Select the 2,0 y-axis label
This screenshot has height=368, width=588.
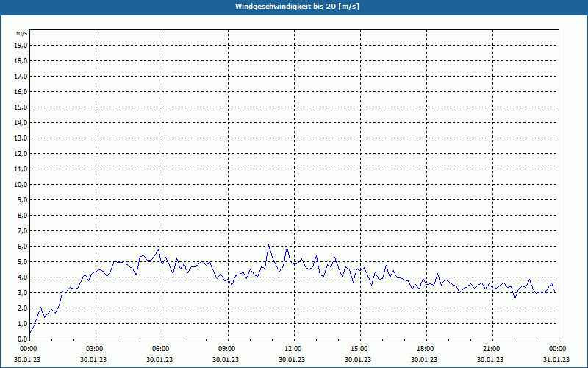pyautogui.click(x=22, y=308)
